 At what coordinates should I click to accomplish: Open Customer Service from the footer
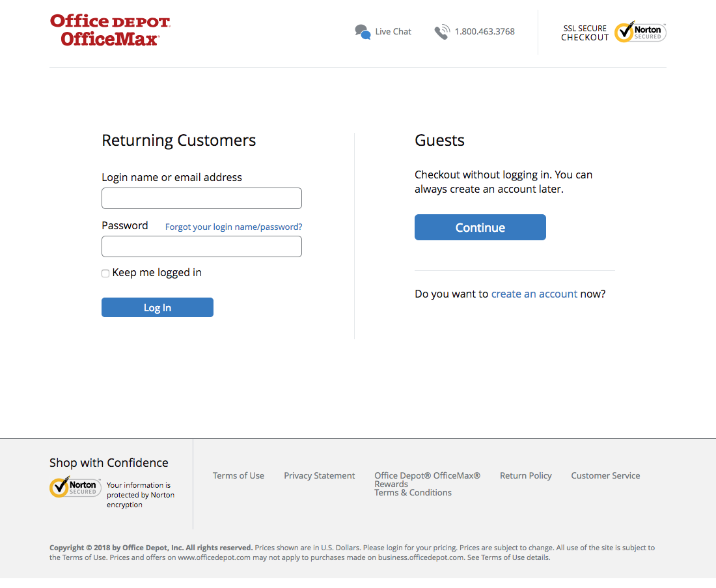tap(605, 475)
